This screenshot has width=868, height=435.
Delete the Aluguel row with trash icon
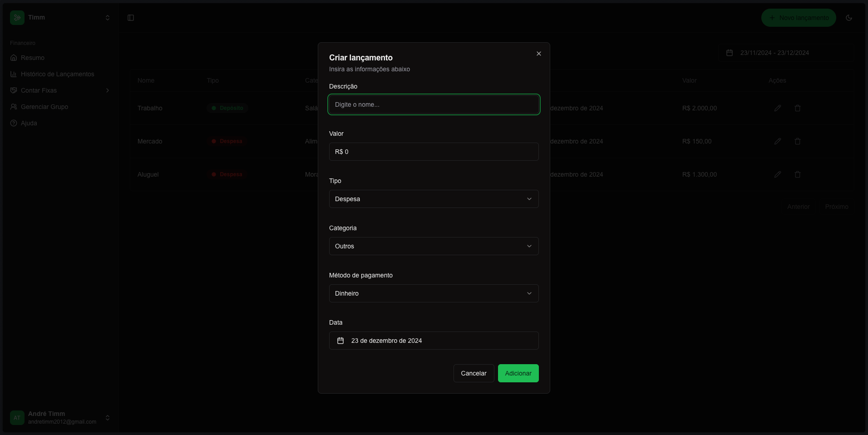(798, 174)
